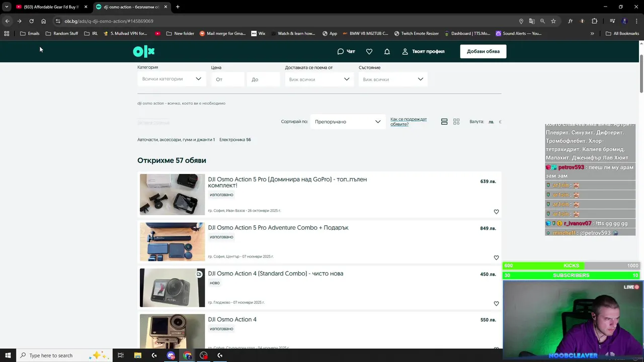Click the Добави обява button
Screen dimensions: 644x362
483,51
